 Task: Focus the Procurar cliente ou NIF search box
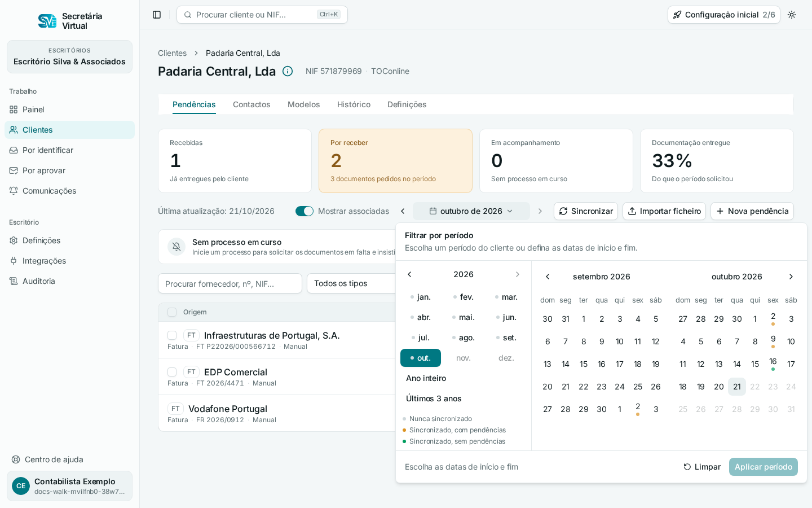262,15
